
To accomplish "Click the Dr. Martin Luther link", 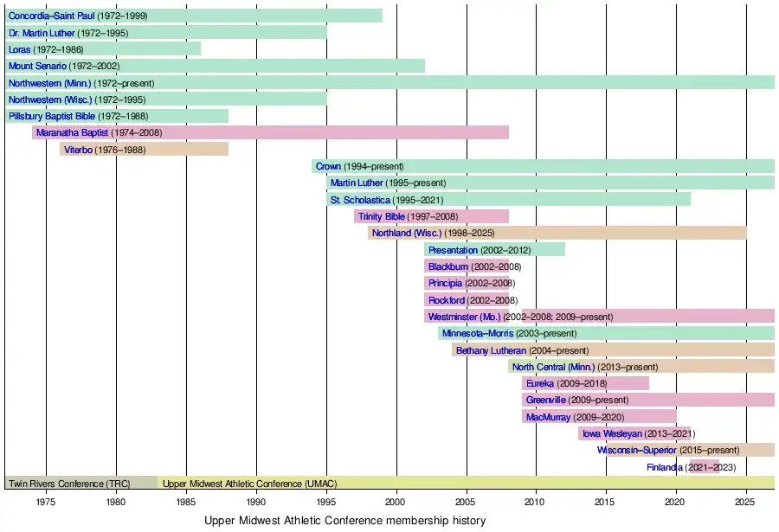I will (x=42, y=33).
